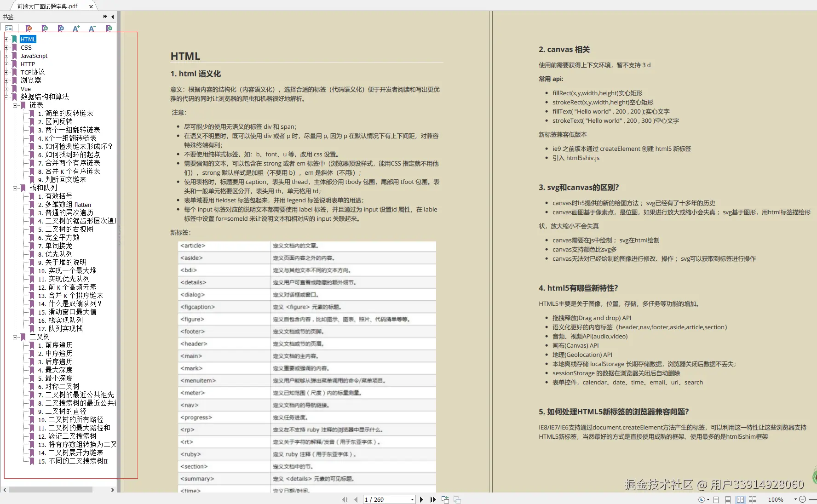This screenshot has height=504, width=817.
Task: Go to the next page
Action: [421, 499]
